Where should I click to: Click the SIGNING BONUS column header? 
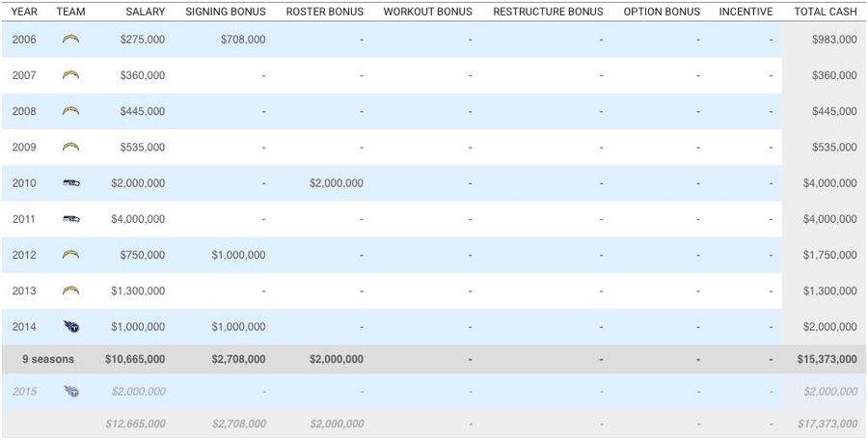click(x=226, y=11)
